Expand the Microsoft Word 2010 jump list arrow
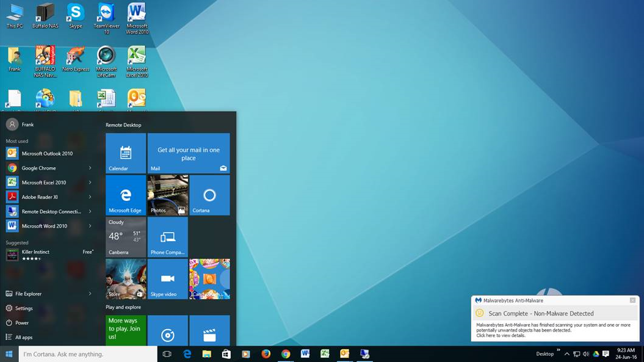Viewport: 644px width, 362px height. [x=90, y=226]
